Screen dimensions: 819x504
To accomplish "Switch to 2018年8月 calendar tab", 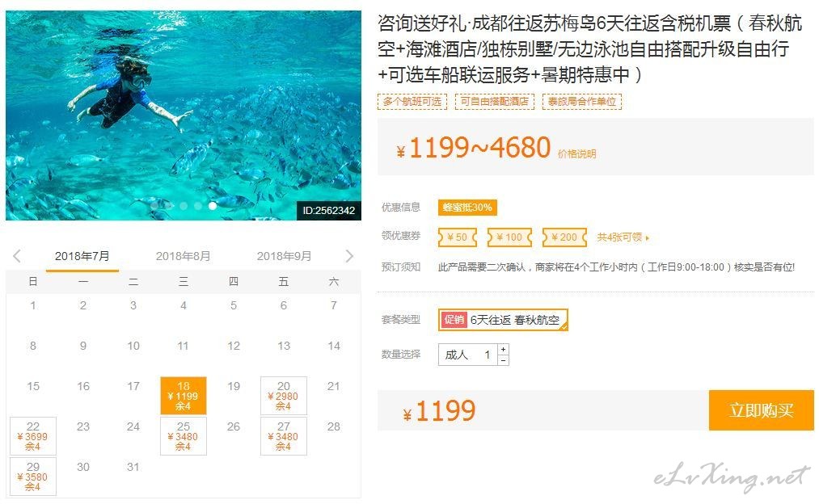I will pos(183,256).
